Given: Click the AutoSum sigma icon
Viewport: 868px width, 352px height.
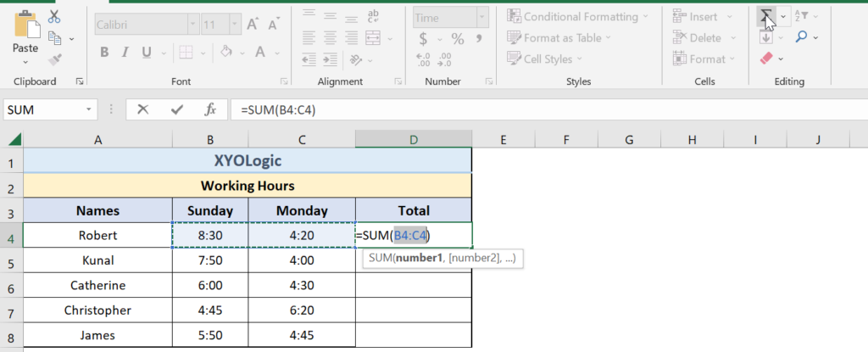Looking at the screenshot, I should pyautogui.click(x=765, y=16).
